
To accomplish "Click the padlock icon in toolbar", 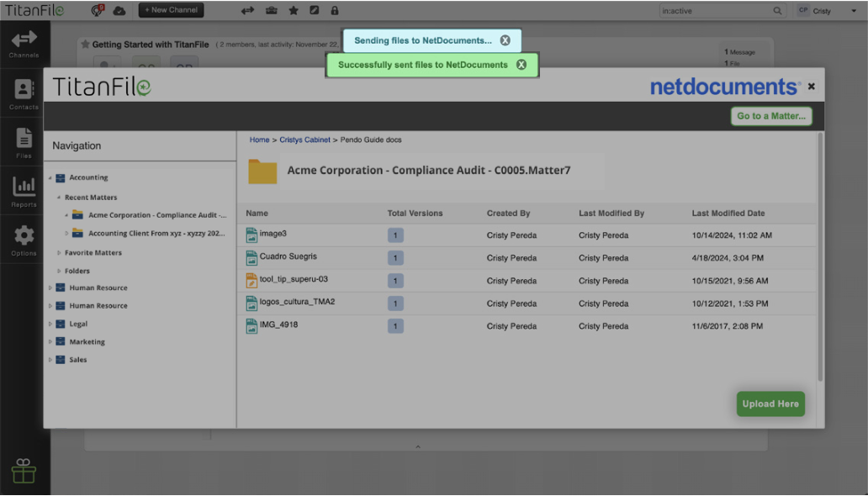I will [x=335, y=11].
